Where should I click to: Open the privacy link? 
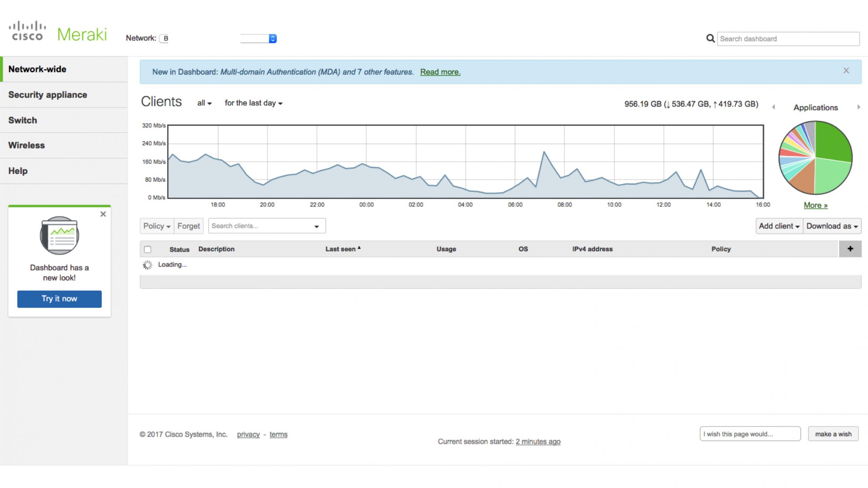(248, 434)
